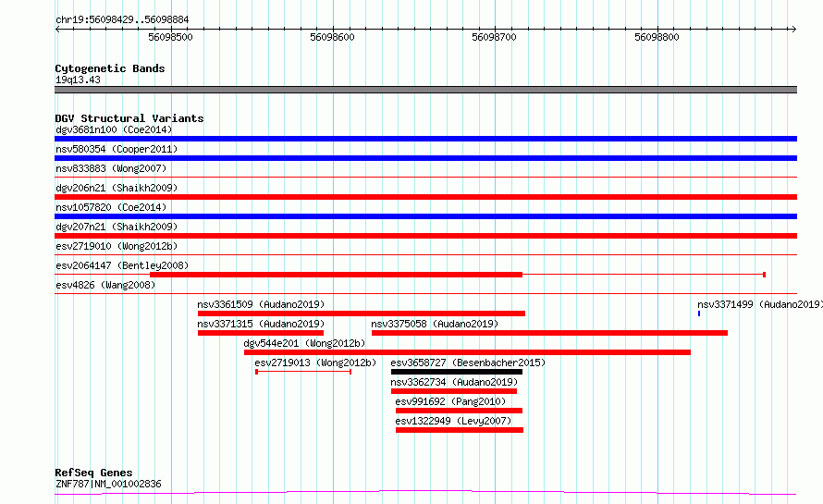This screenshot has width=823, height=504.
Task: Select the red bar under esv1322949
Action: pos(460,430)
